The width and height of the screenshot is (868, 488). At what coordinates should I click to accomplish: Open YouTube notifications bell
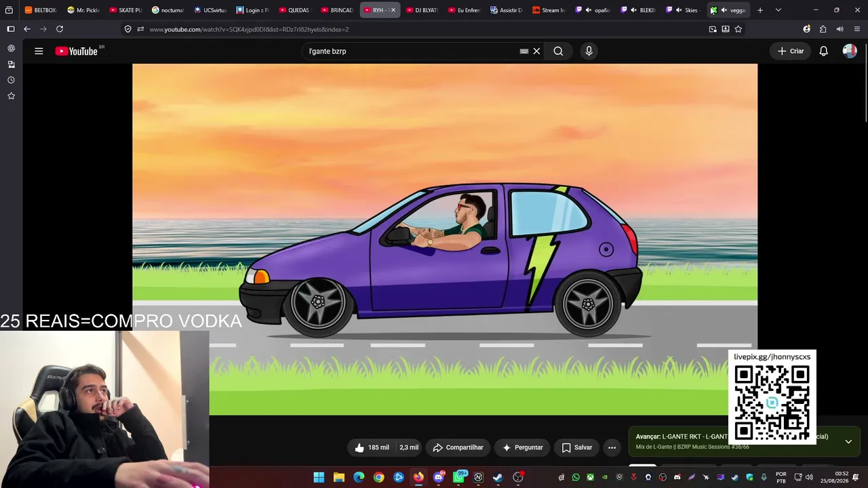click(823, 51)
